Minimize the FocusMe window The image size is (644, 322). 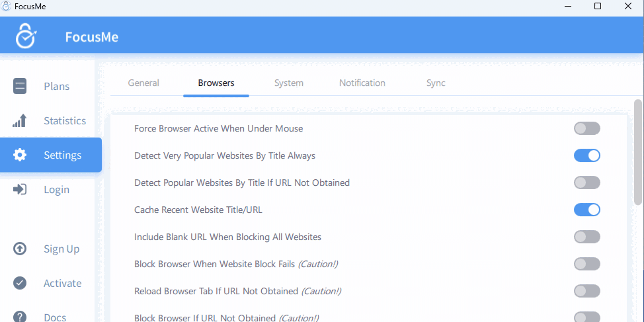point(568,6)
